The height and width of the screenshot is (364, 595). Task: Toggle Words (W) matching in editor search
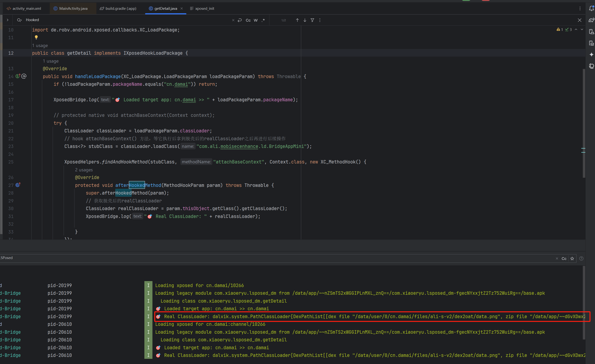click(256, 20)
